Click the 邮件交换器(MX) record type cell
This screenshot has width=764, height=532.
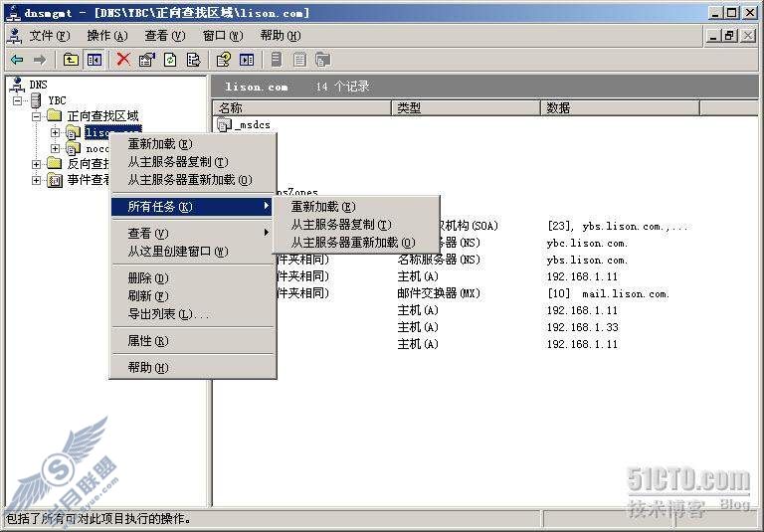439,293
